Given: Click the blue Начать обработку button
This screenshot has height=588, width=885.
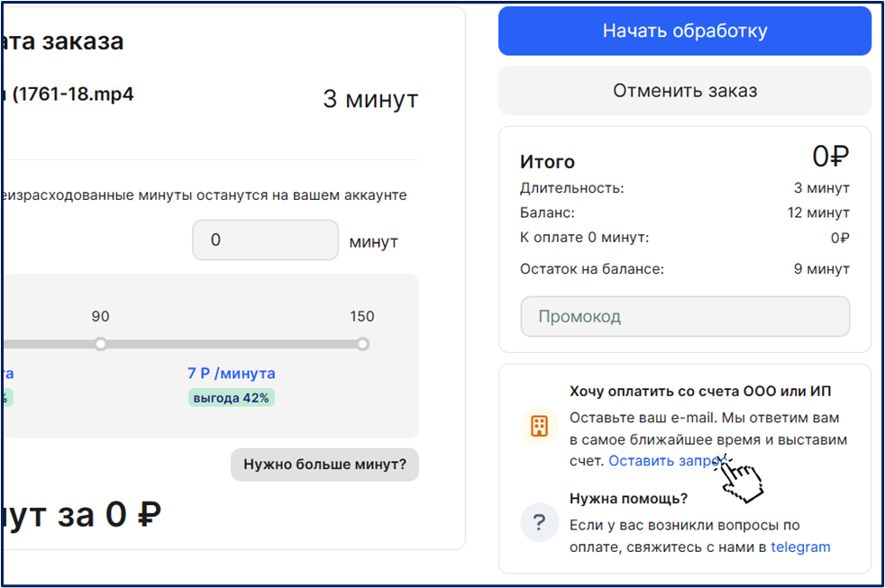Looking at the screenshot, I should click(685, 31).
